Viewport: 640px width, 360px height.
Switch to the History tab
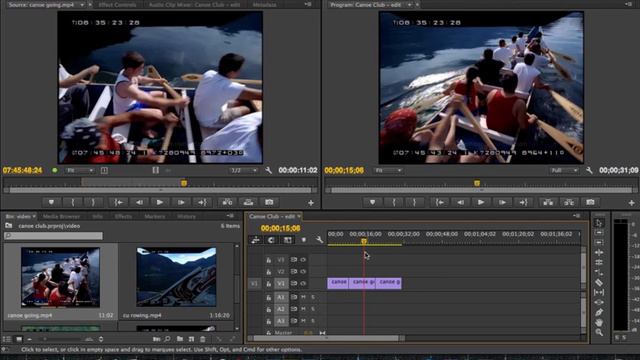tap(186, 216)
